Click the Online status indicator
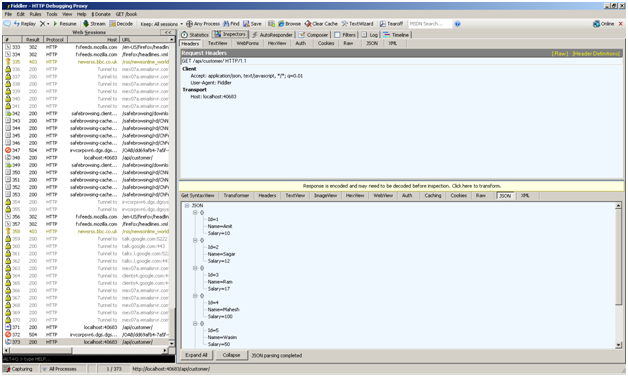Image resolution: width=628 pixels, height=377 pixels. pyautogui.click(x=604, y=24)
